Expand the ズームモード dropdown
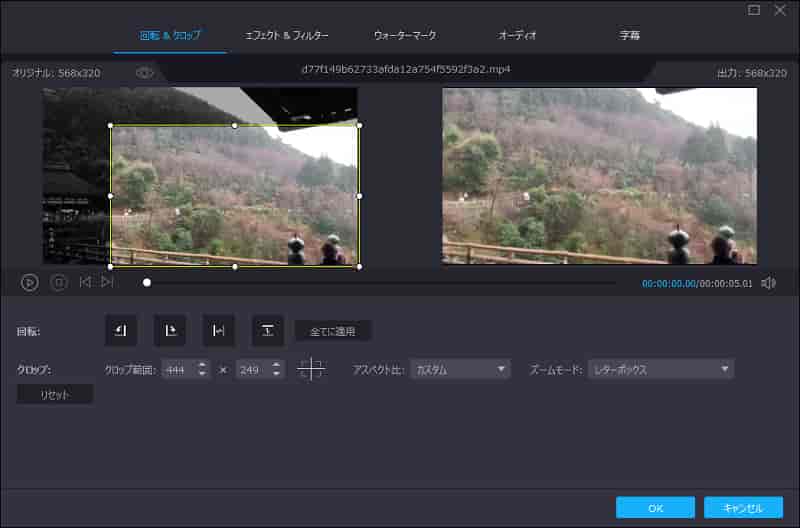The height and width of the screenshot is (528, 800). [x=660, y=369]
